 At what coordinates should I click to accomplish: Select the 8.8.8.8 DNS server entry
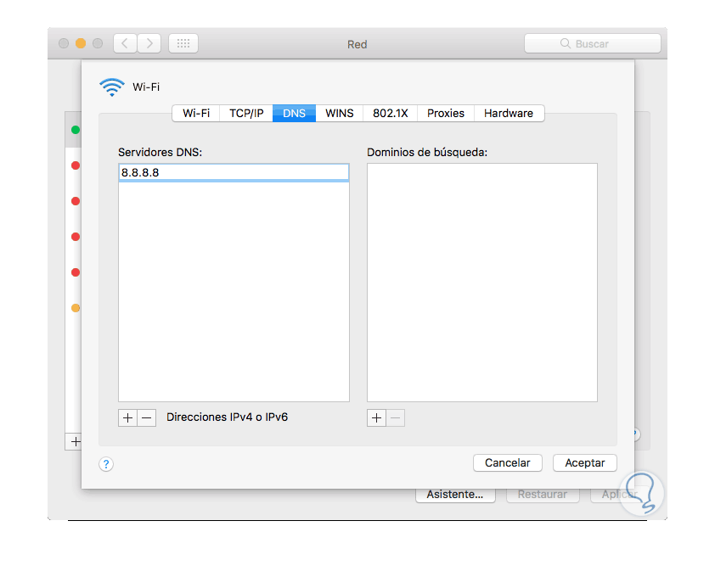click(234, 172)
